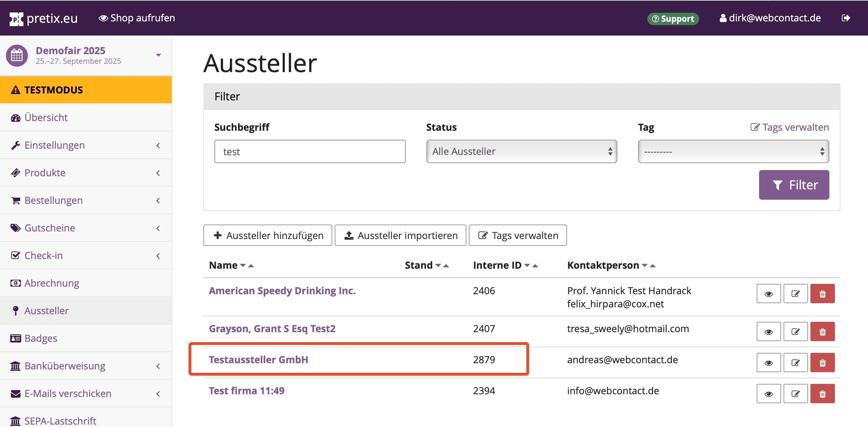Click the Check-in checkbox icon
The image size is (868, 427).
click(16, 255)
